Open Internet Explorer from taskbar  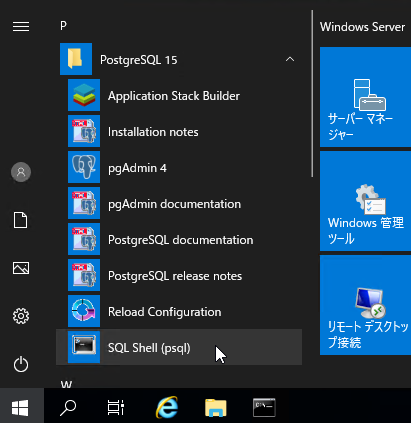tap(167, 407)
